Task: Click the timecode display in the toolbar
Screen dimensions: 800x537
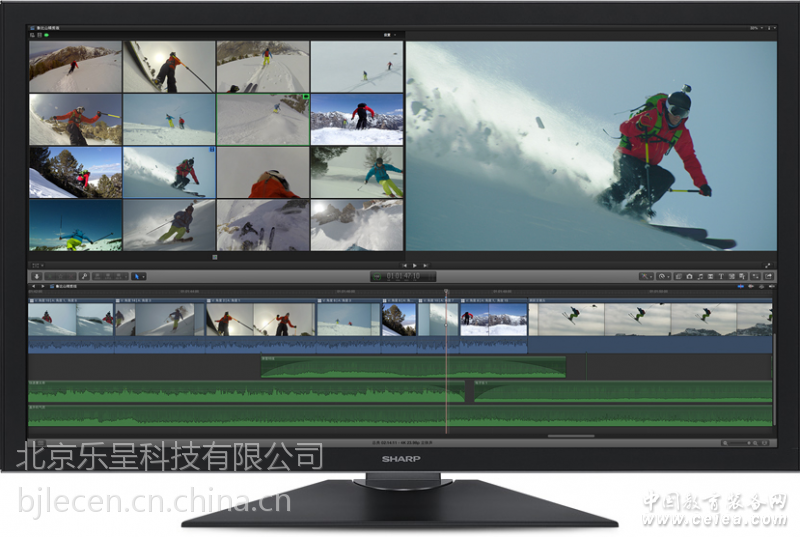Action: (403, 275)
